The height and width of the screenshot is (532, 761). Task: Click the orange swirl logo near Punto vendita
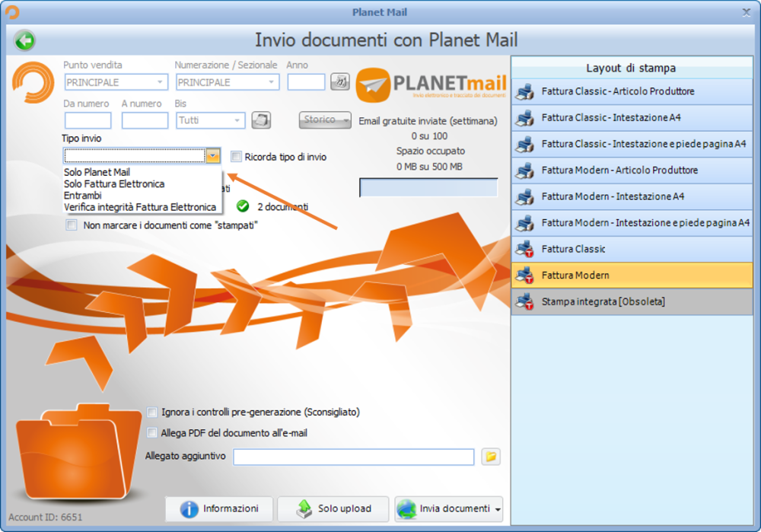(33, 82)
